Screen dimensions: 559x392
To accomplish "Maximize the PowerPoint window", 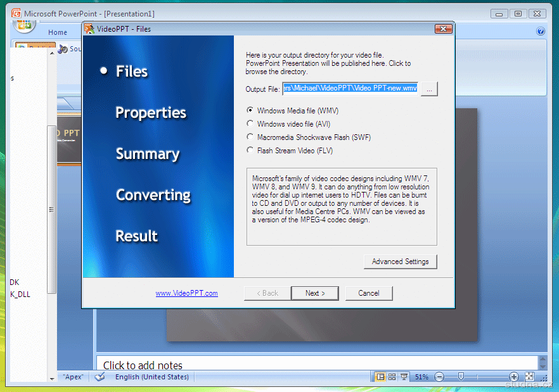I will (x=518, y=13).
